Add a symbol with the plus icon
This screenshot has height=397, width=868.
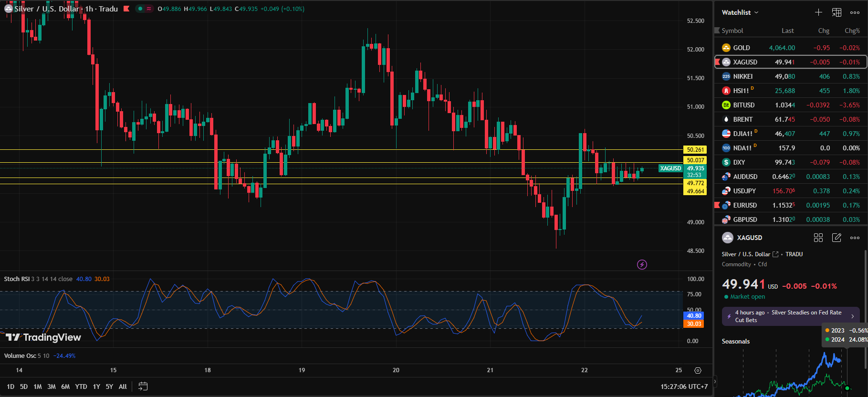(818, 12)
